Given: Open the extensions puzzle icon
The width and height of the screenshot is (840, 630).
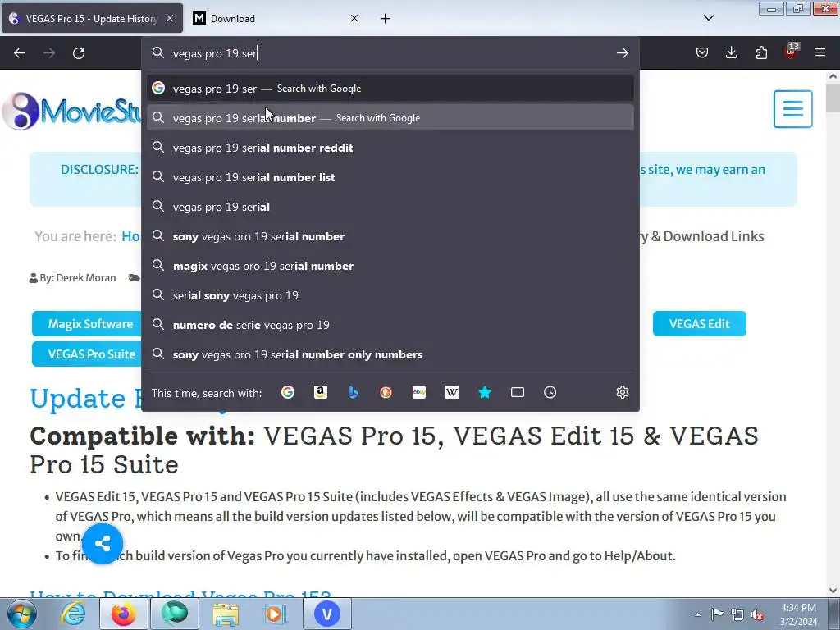Looking at the screenshot, I should (x=761, y=52).
